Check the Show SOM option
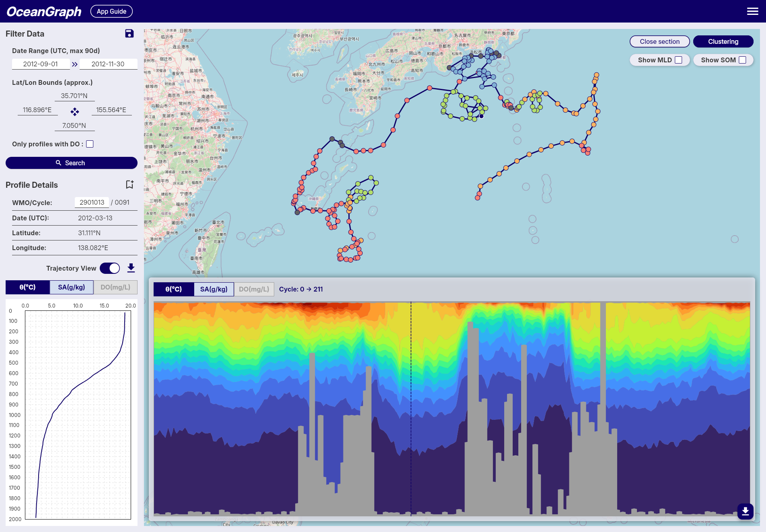 click(x=742, y=60)
